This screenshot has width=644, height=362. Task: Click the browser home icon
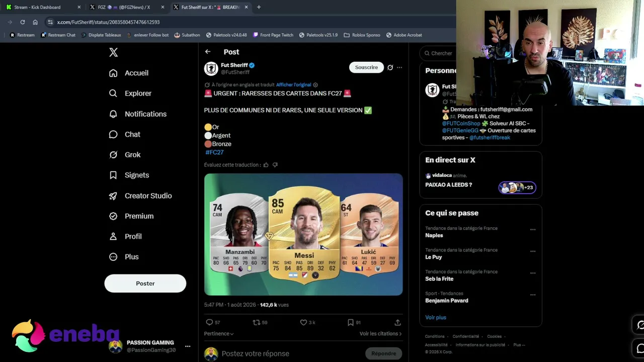(35, 22)
